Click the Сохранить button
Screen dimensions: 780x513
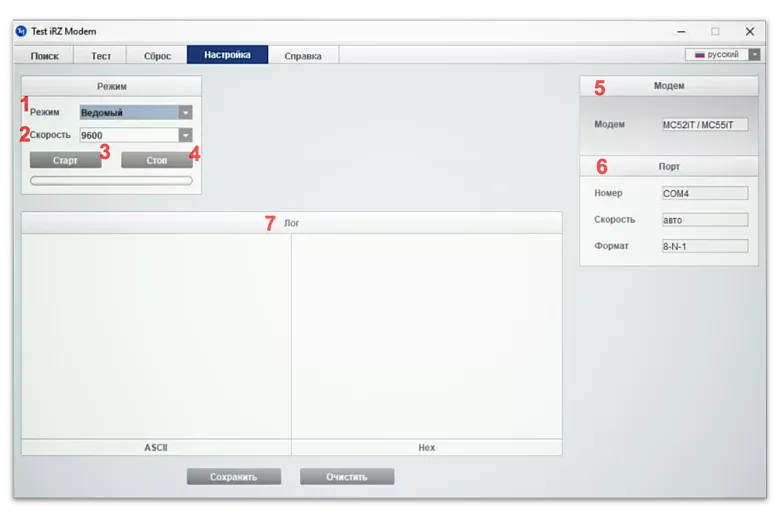pyautogui.click(x=233, y=477)
